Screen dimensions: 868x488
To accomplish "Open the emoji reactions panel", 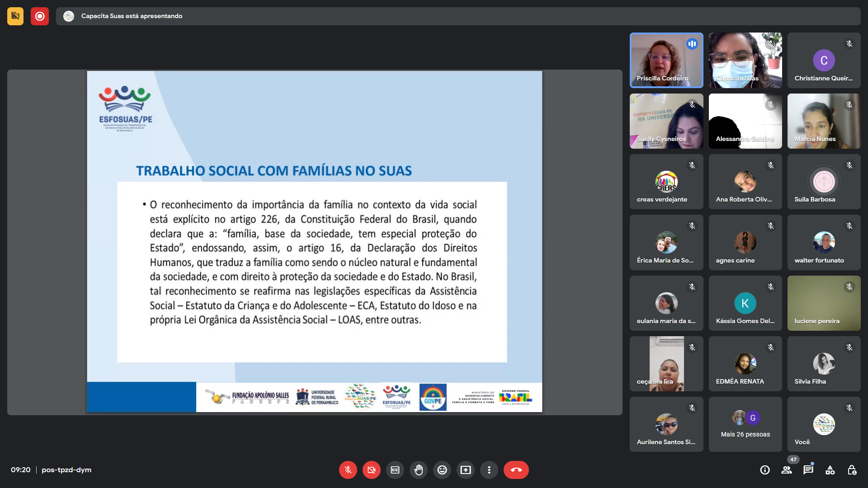I will 442,470.
